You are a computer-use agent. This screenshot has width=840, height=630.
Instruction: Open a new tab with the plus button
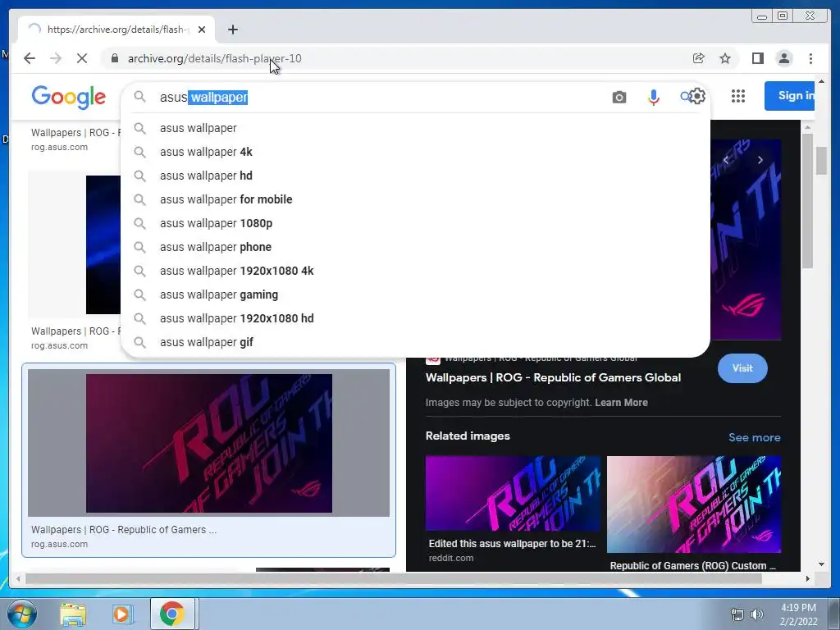pos(232,30)
